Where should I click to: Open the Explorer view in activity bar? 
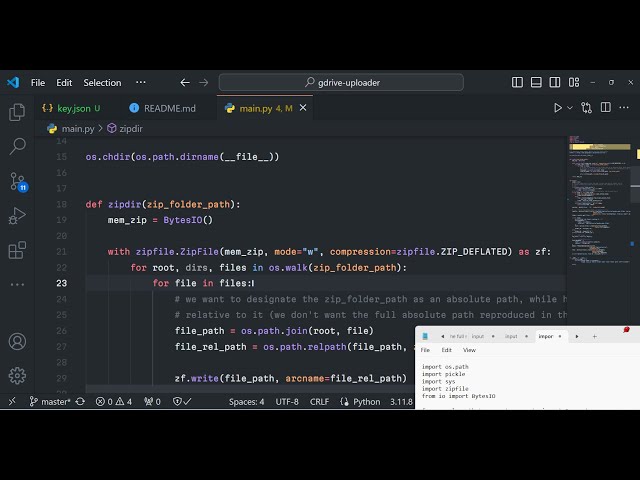pyautogui.click(x=17, y=112)
